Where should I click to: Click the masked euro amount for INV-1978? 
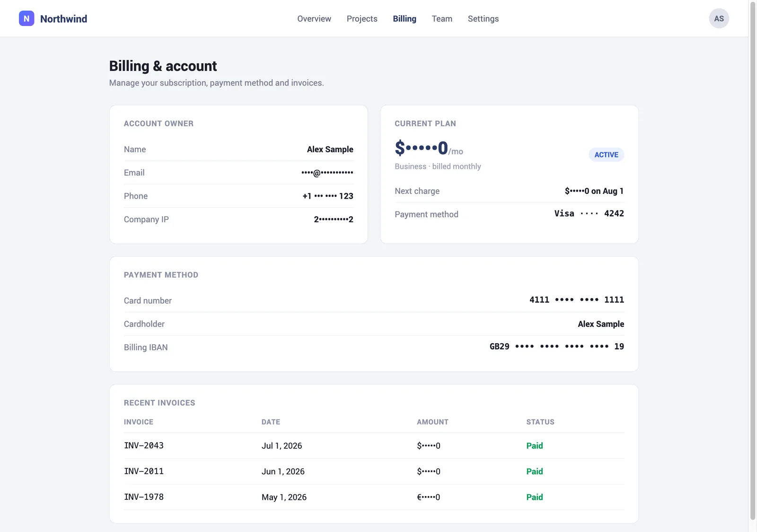(x=428, y=497)
